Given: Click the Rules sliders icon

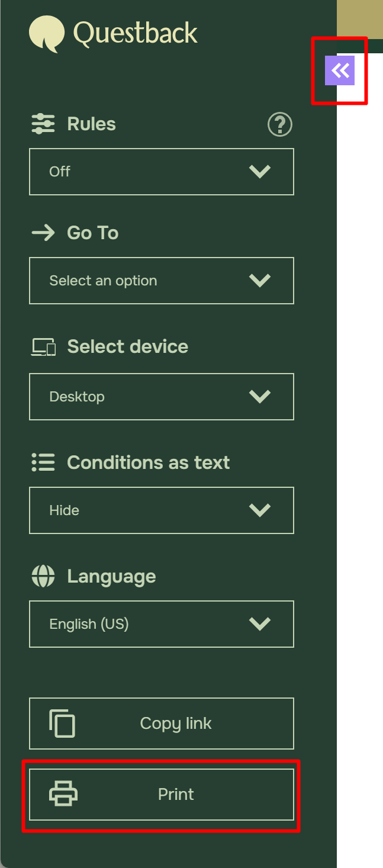Looking at the screenshot, I should (43, 124).
